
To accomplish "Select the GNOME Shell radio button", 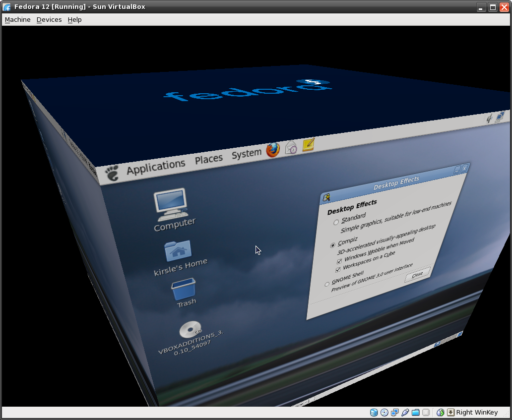I will click(x=327, y=284).
